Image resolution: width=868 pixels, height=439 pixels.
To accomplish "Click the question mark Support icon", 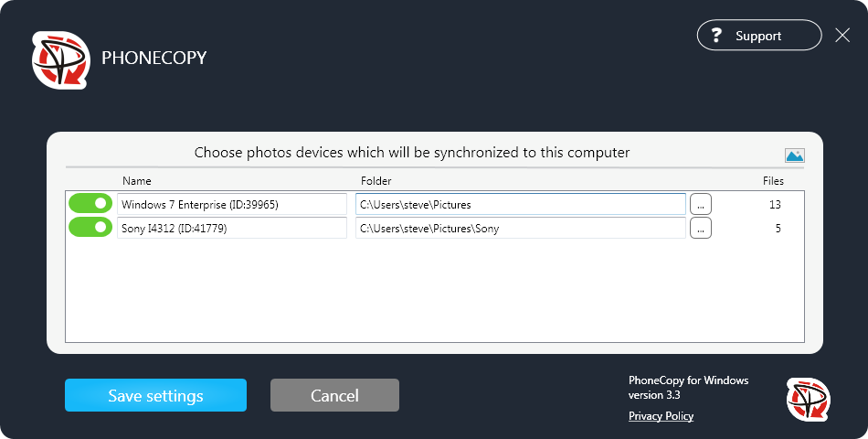I will (x=717, y=36).
